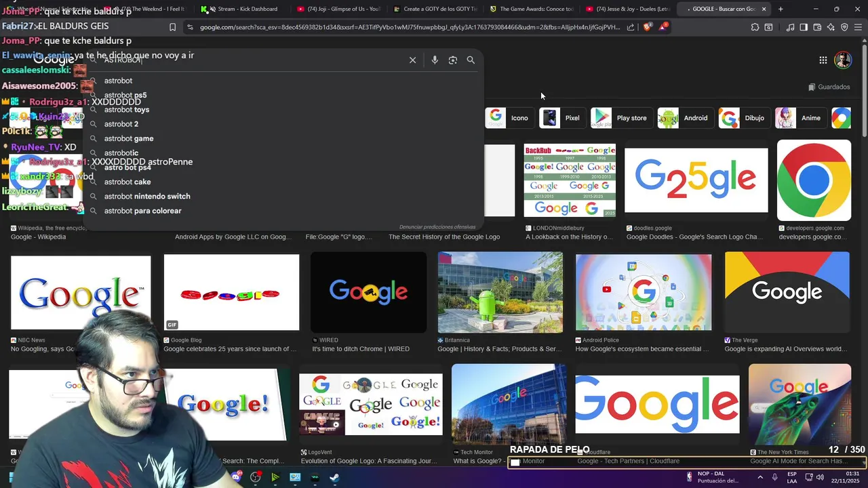Screen dimensions: 868x488
Task: Filter images by Icono chip
Action: 509,118
